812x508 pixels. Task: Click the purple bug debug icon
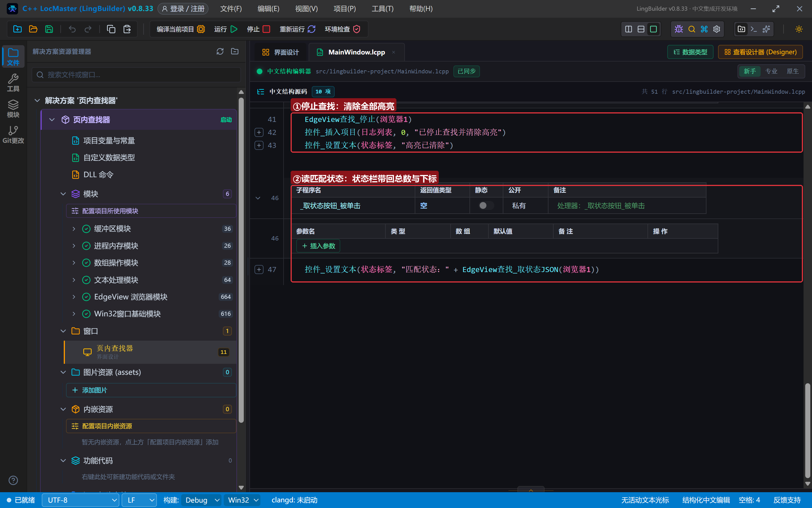[679, 29]
